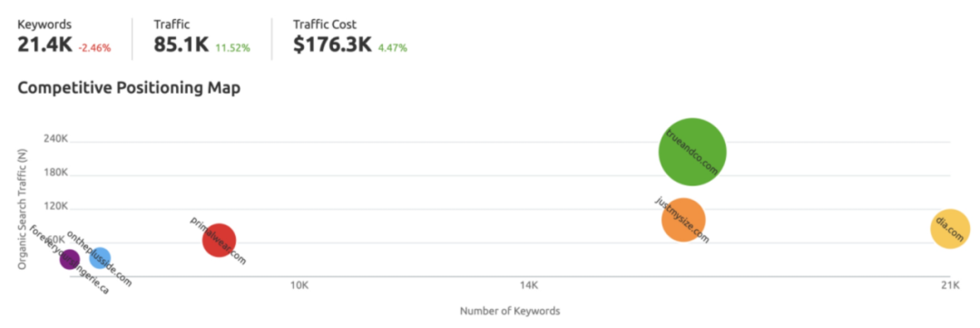Select the red primalwear.com bubble
The image size is (980, 328).
[x=219, y=241]
